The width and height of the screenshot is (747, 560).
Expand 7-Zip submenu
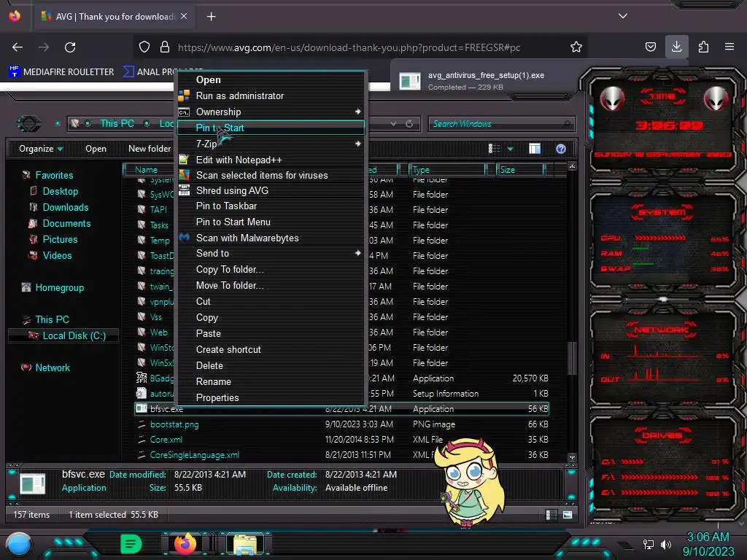[271, 144]
